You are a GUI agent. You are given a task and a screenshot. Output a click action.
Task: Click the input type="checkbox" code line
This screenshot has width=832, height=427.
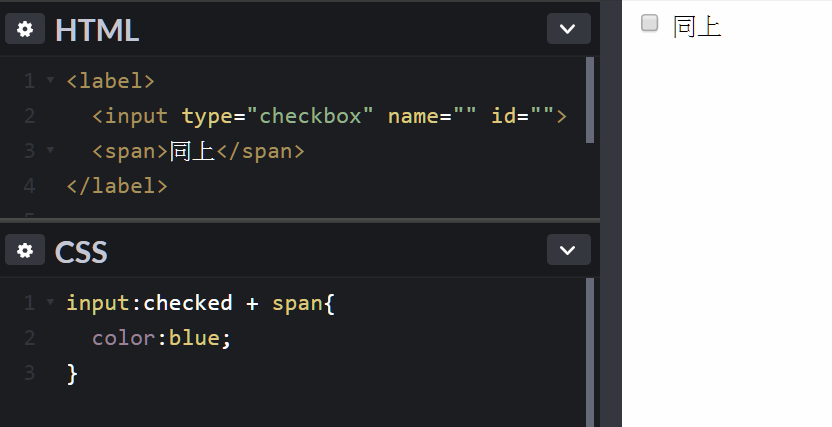[x=330, y=116]
